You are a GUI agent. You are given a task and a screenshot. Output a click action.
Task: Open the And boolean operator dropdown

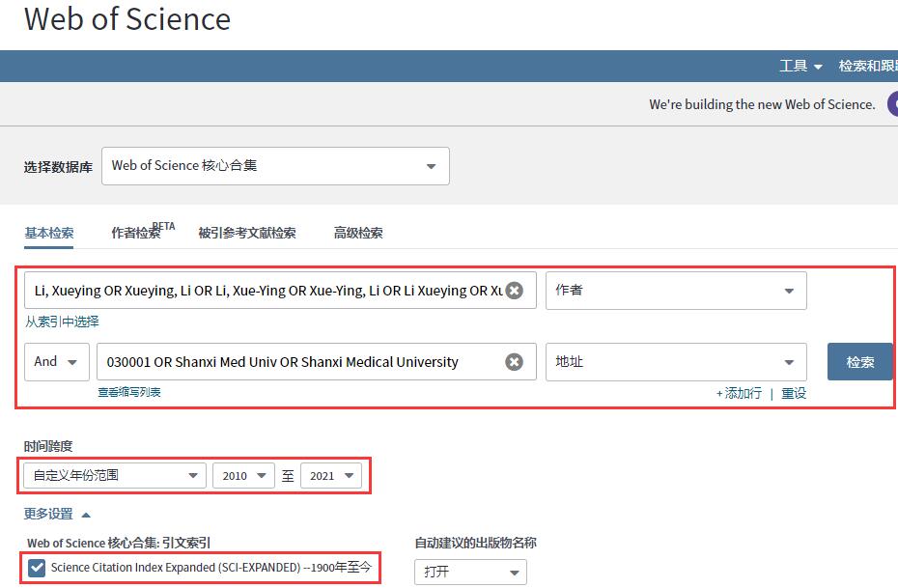point(56,361)
